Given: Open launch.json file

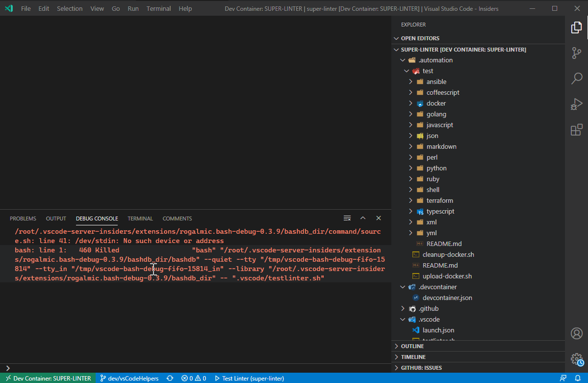Looking at the screenshot, I should coord(478,330).
